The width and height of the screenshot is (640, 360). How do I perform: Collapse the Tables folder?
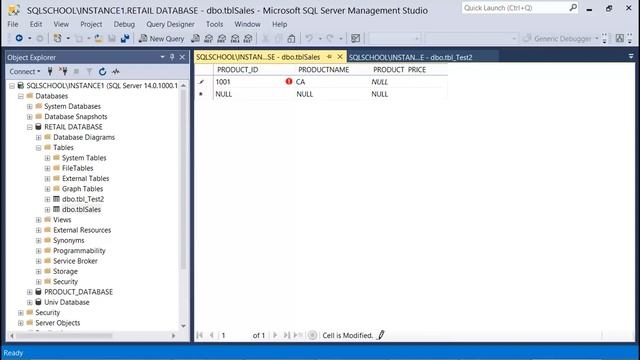pyautogui.click(x=38, y=148)
